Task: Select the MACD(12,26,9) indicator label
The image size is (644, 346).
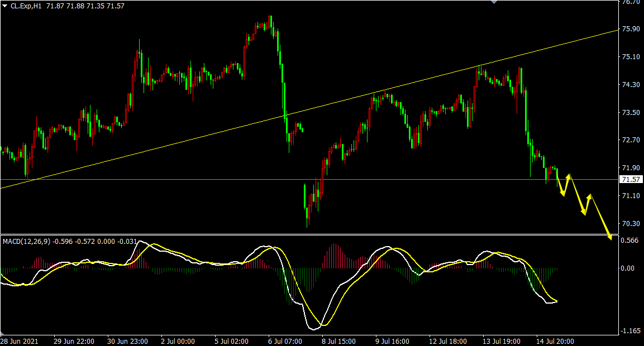Action: pos(26,242)
